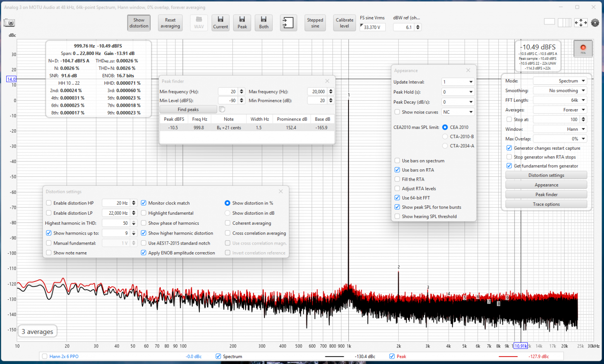Expand the Max Overlap dropdown

pos(560,139)
